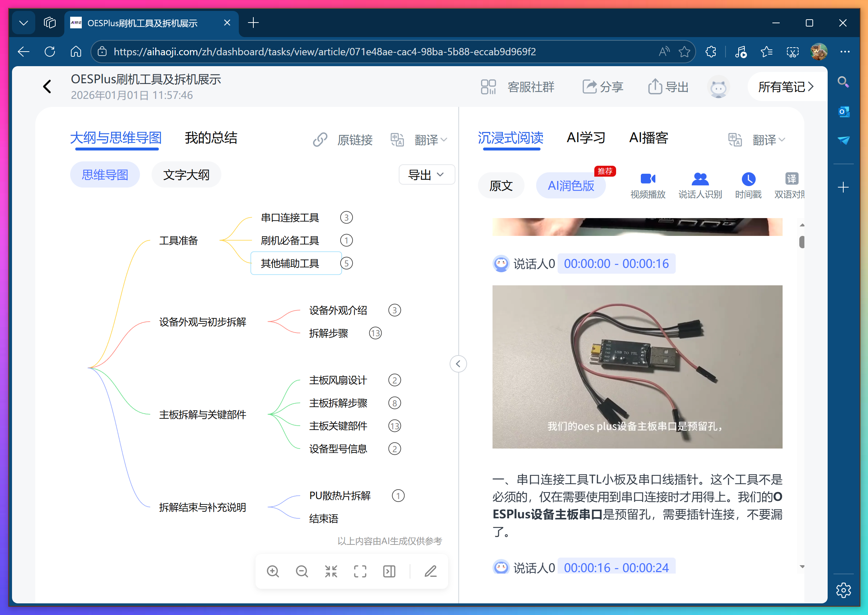Viewport: 868px width, 615px height.
Task: Expand 主板关键部件 node count 13
Action: coord(395,426)
